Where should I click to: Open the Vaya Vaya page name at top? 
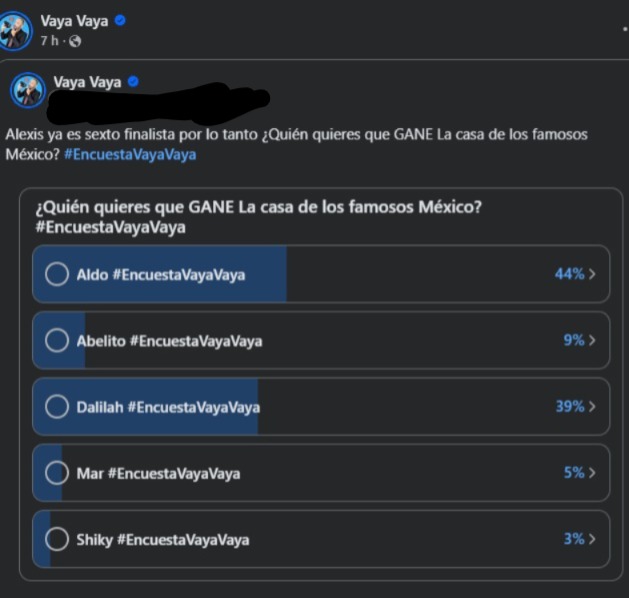[75, 20]
